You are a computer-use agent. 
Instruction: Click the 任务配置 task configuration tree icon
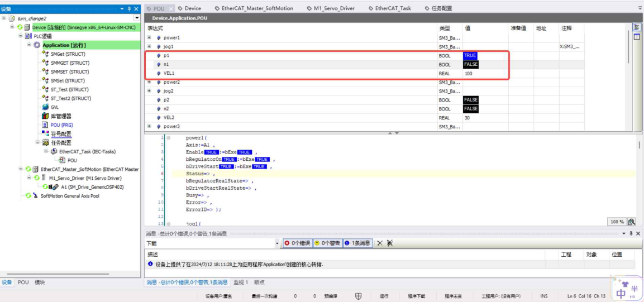[x=46, y=143]
